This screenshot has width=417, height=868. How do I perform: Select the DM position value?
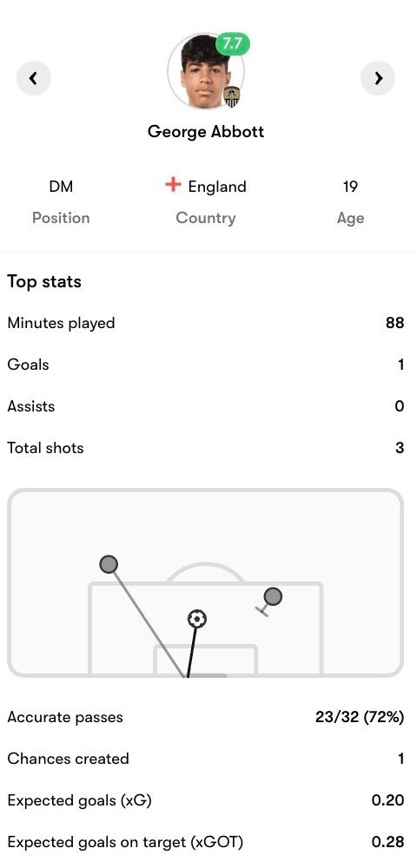[61, 187]
